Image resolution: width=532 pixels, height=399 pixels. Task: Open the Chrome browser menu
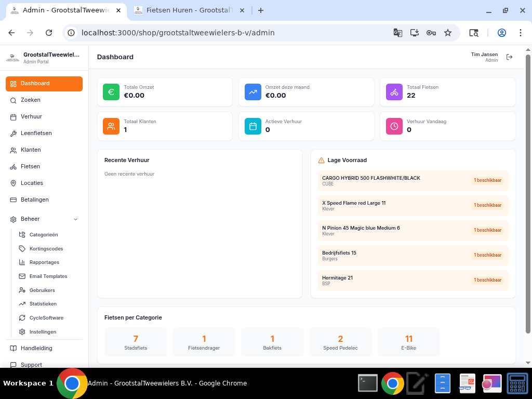[521, 32]
